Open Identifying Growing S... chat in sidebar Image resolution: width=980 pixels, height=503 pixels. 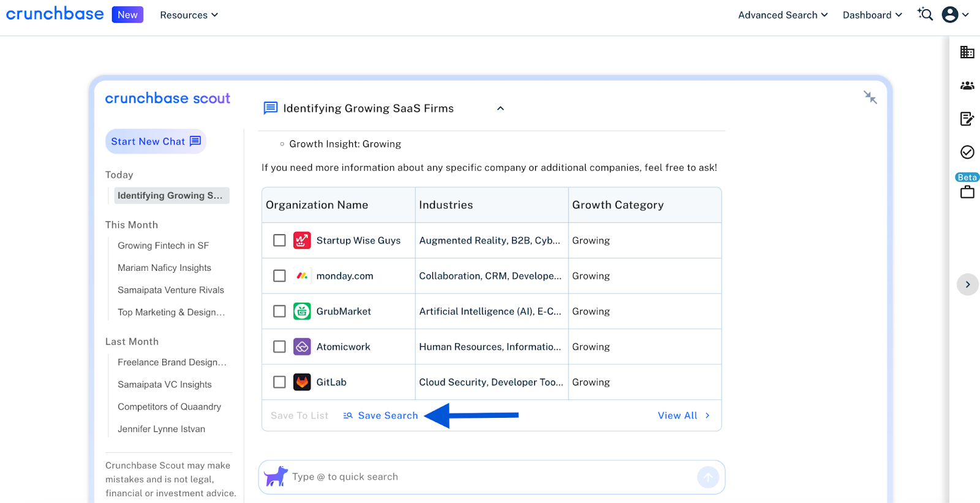point(171,195)
